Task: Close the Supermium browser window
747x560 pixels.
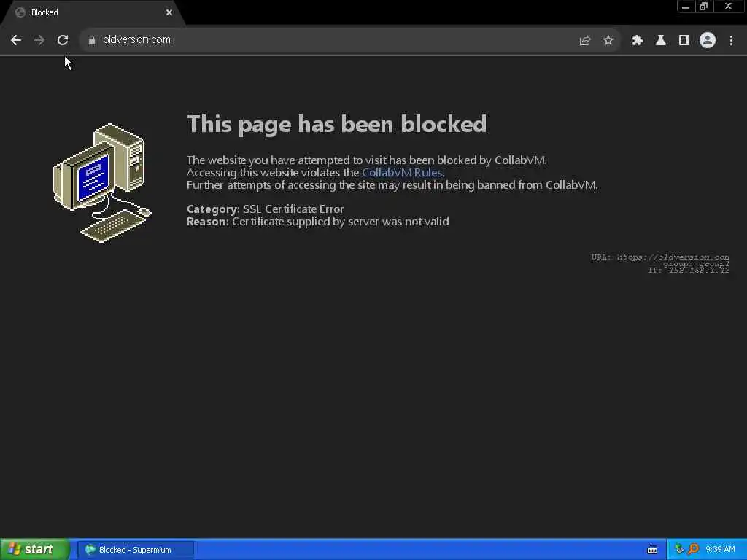Action: coord(729,7)
